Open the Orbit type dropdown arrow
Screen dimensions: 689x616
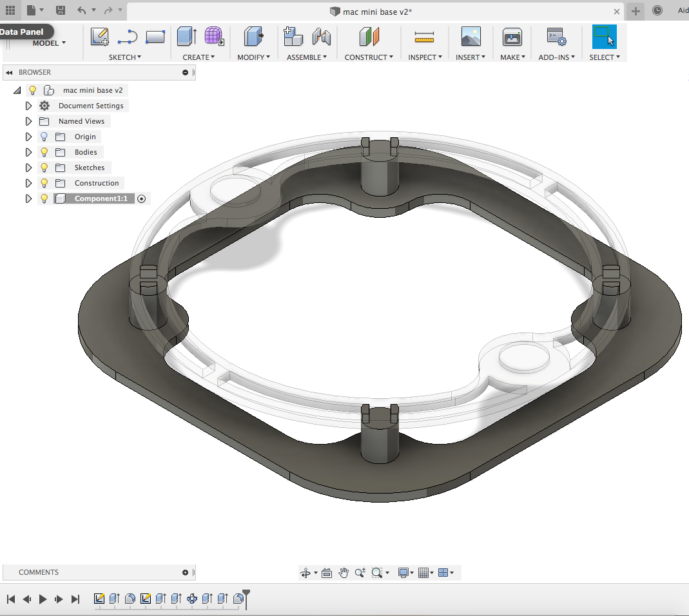[316, 573]
